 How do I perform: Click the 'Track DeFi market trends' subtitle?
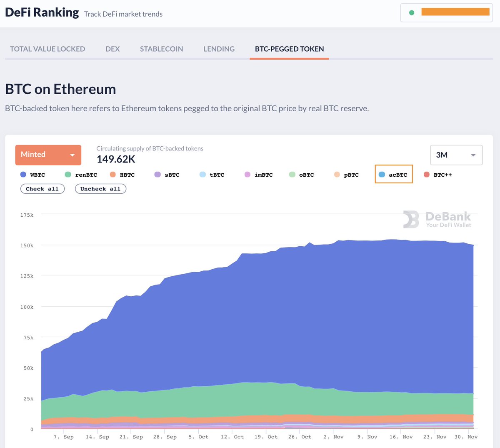coord(123,14)
